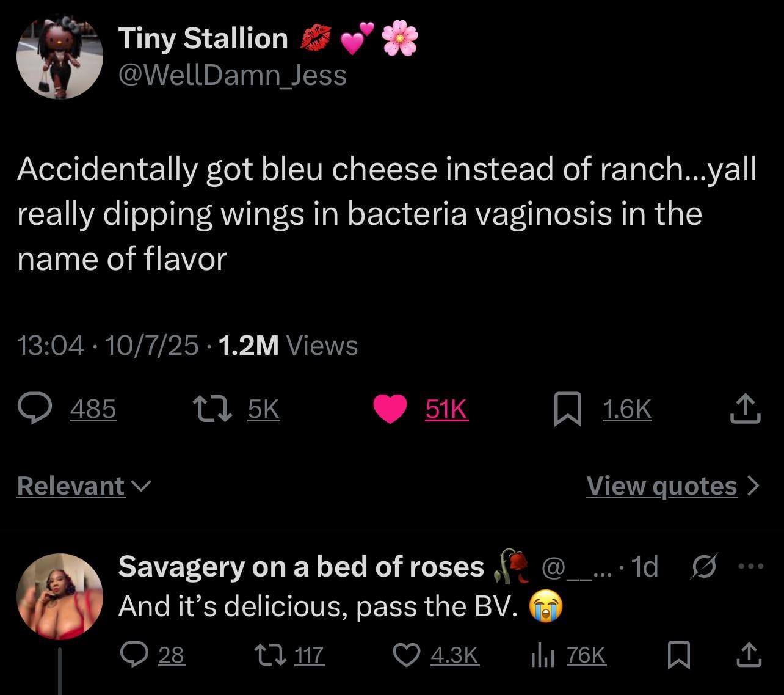Open Savagery on a bed of roses avatar
Screen dimensions: 784x695
click(x=59, y=596)
